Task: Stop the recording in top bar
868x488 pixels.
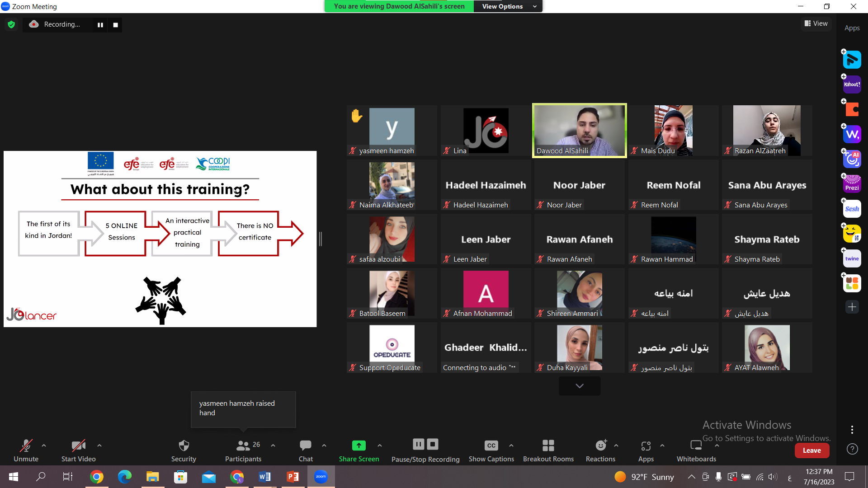Action: point(115,25)
